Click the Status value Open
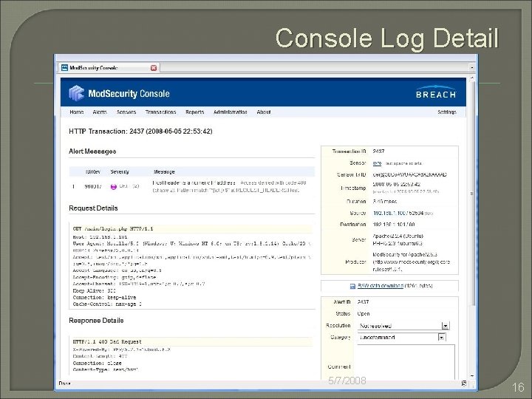This screenshot has width=532, height=399. (x=364, y=313)
